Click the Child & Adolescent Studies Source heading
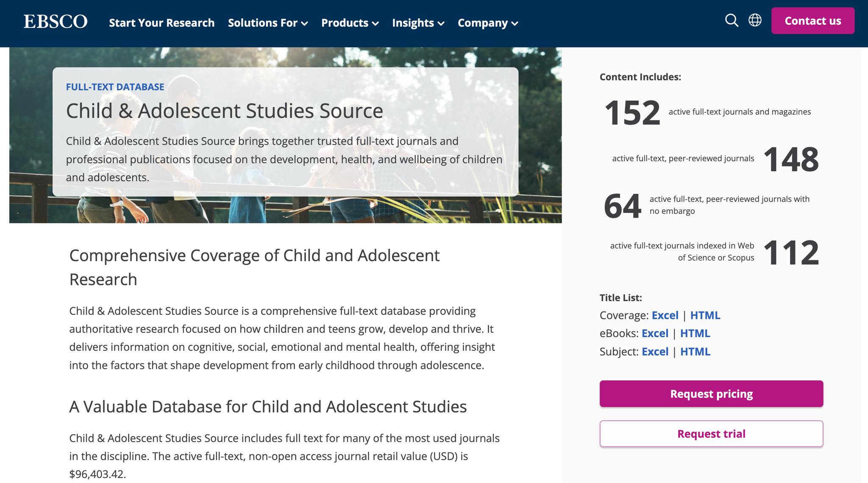This screenshot has width=868, height=483. click(x=225, y=111)
